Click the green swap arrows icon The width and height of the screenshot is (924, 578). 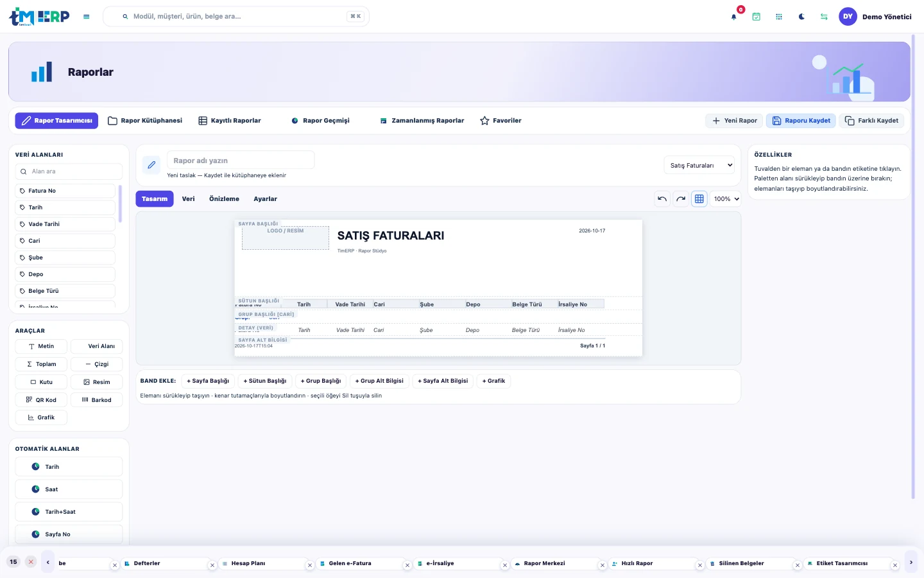point(824,17)
